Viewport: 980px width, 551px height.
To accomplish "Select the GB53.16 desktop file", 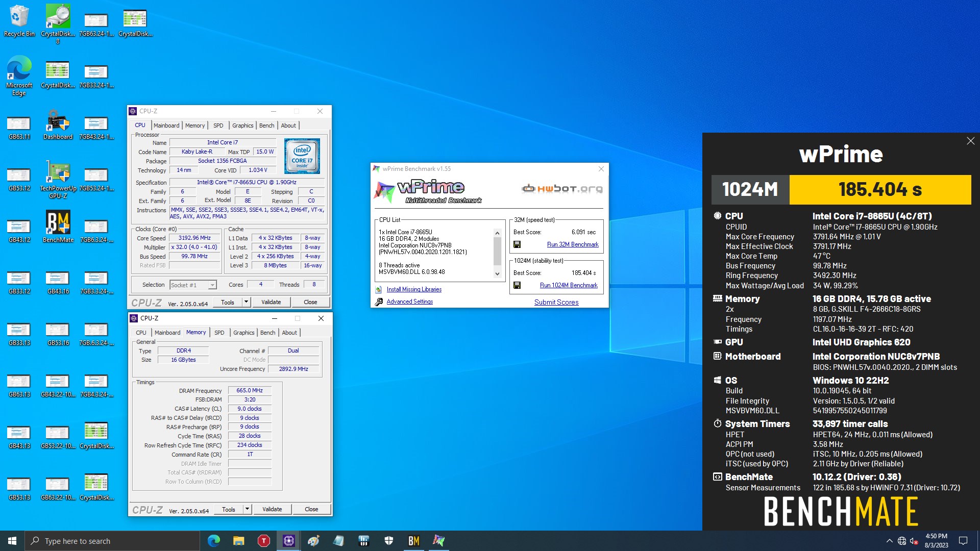I will tap(58, 334).
